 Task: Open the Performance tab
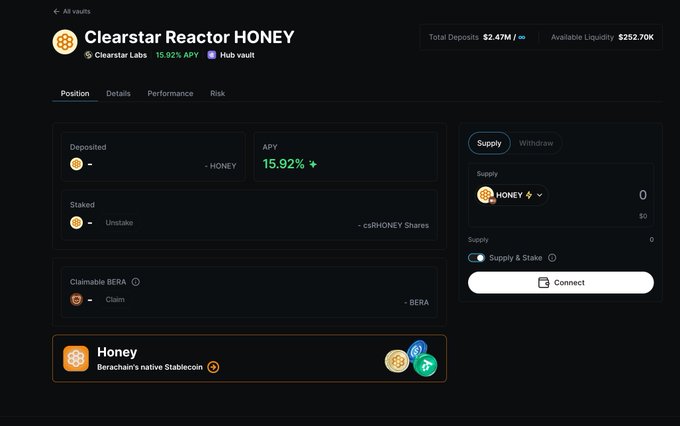tap(170, 93)
